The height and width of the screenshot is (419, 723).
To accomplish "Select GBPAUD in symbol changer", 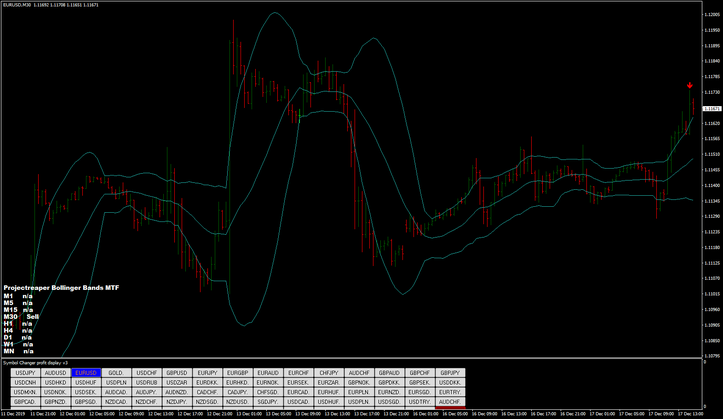I will (389, 372).
